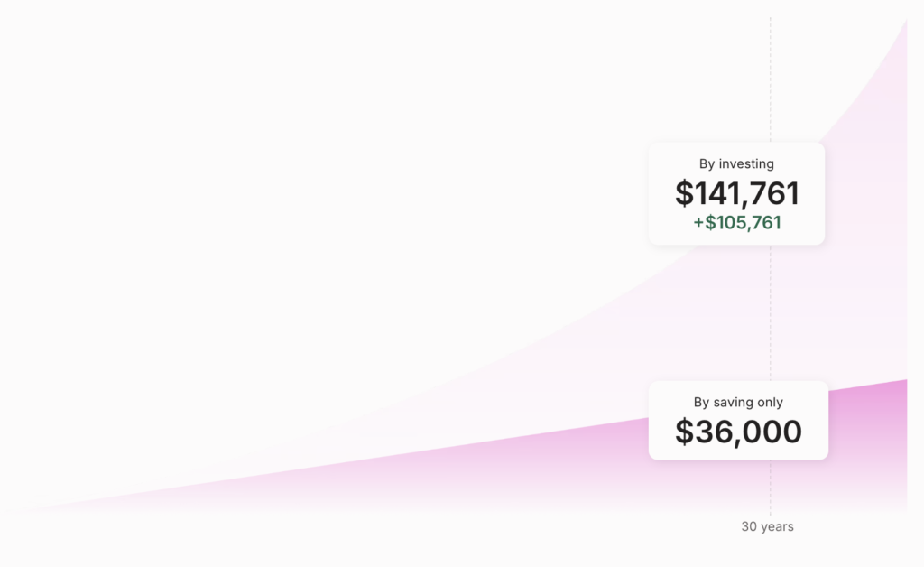Viewport: 924px width, 567px height.
Task: Click the plus sign before $105,761
Action: tap(698, 223)
